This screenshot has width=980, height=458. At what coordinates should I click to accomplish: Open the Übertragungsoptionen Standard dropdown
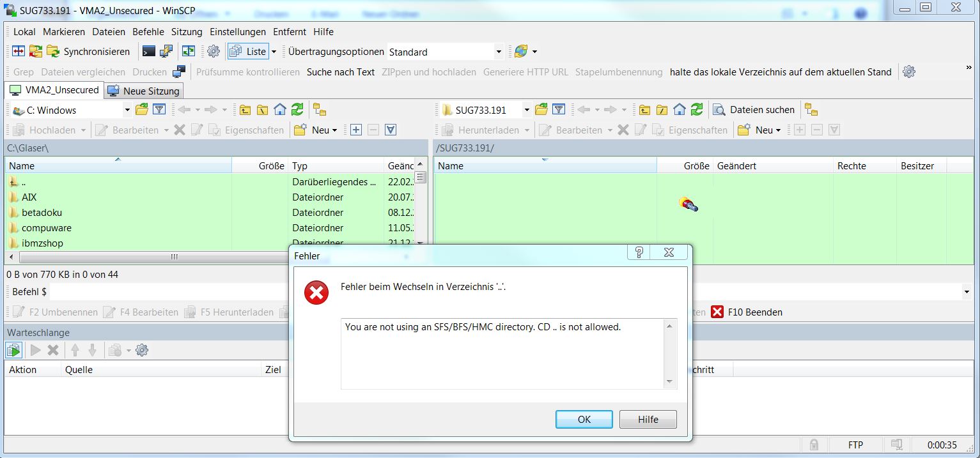point(499,52)
